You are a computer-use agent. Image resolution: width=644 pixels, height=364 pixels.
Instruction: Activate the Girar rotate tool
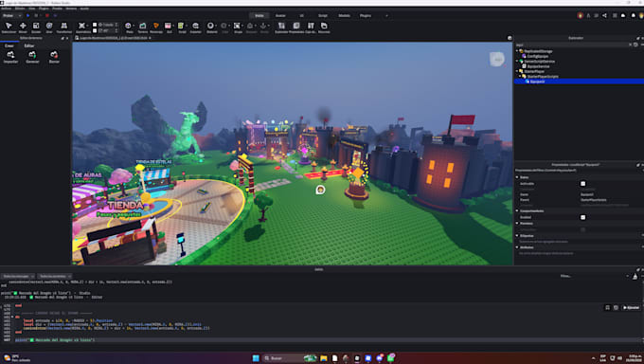pos(49,27)
